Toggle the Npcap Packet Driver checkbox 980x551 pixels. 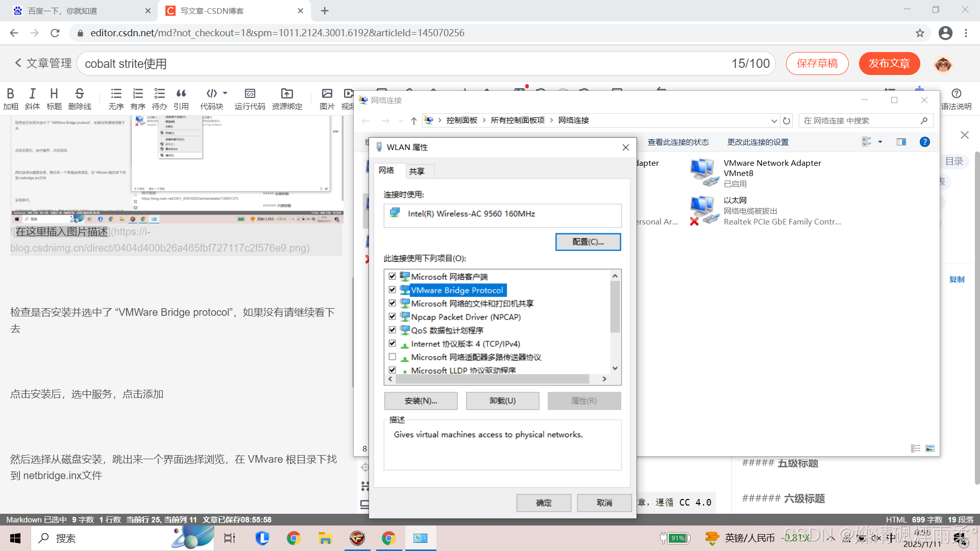(393, 317)
